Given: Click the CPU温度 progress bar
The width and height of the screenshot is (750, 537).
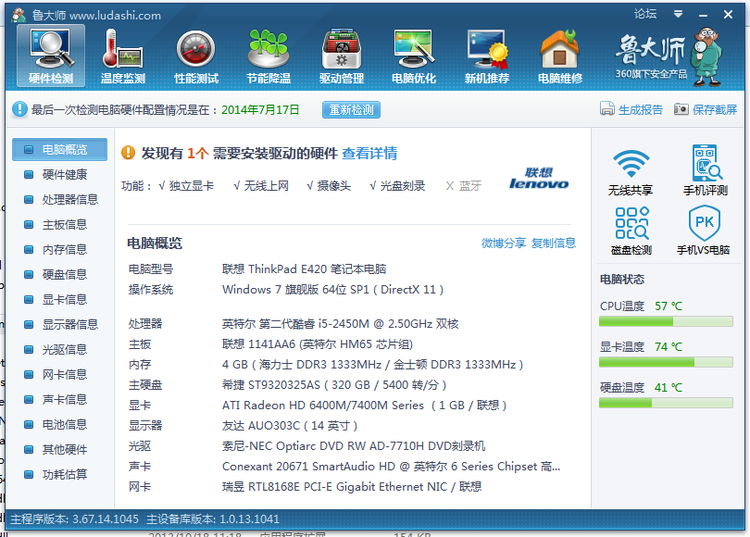Looking at the screenshot, I should (666, 321).
